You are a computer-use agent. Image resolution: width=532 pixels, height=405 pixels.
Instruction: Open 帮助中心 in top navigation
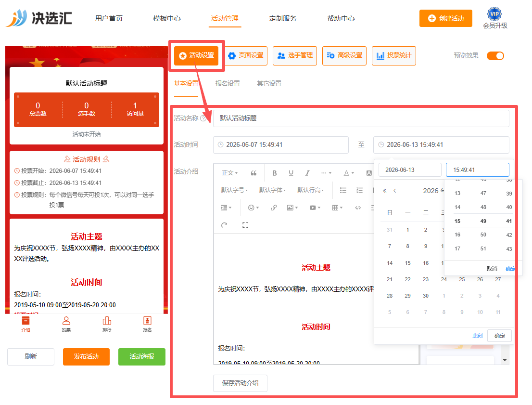pos(341,18)
